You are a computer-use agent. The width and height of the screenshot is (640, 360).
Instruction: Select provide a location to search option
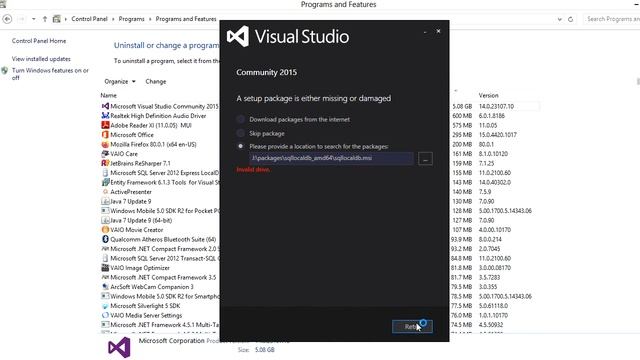(240, 146)
